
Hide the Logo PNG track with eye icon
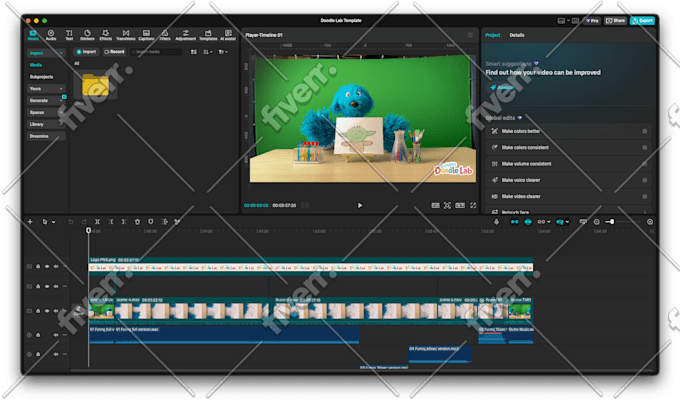coord(47,266)
